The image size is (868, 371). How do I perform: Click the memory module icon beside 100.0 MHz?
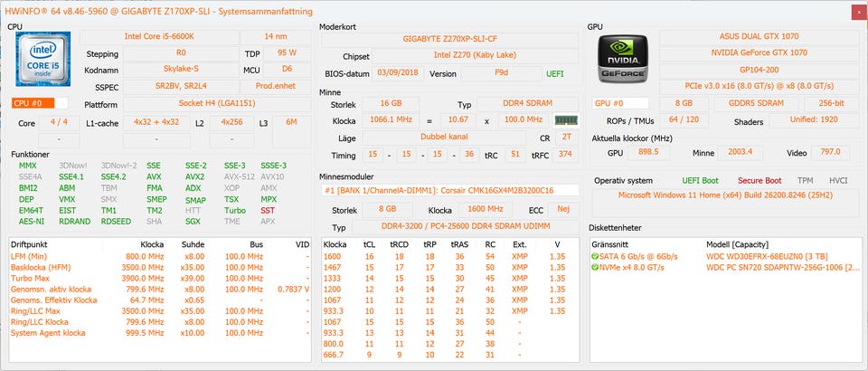pos(566,120)
